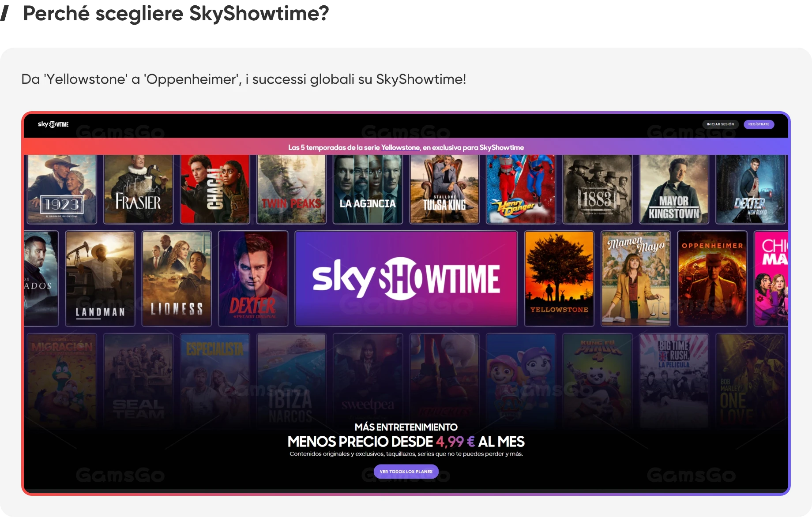Open the Dexter New Blood poster
The width and height of the screenshot is (812, 517).
(x=750, y=189)
